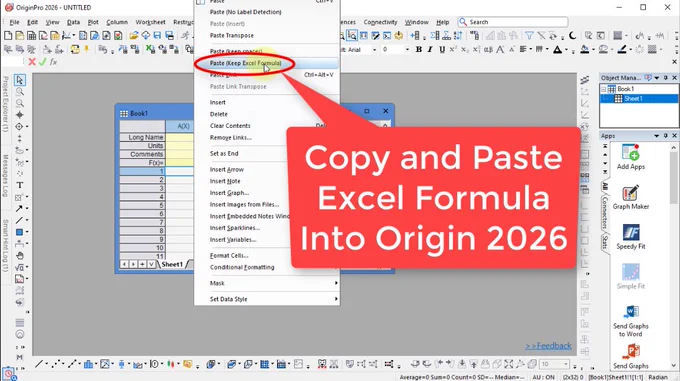Click the green check accept formula icon
This screenshot has height=381, width=680.
tap(42, 62)
